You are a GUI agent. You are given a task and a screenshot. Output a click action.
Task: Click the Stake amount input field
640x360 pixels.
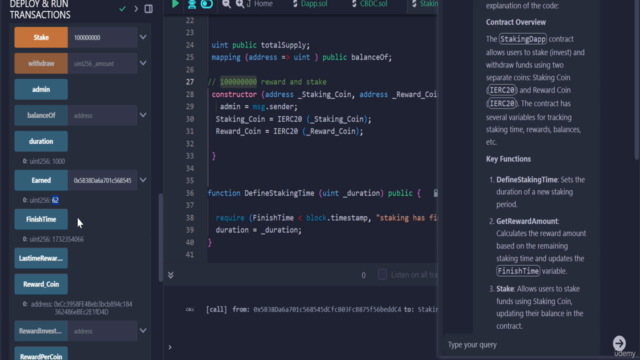pos(102,38)
